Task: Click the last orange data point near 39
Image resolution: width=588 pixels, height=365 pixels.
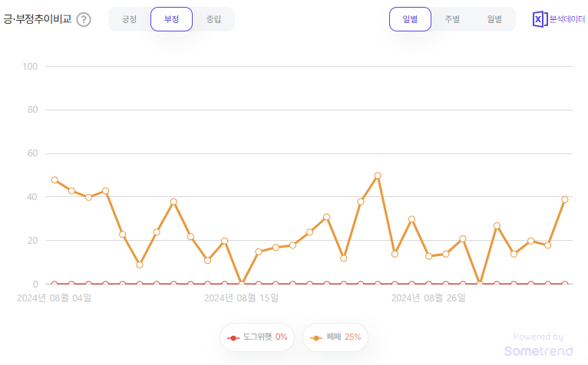Action: click(565, 199)
